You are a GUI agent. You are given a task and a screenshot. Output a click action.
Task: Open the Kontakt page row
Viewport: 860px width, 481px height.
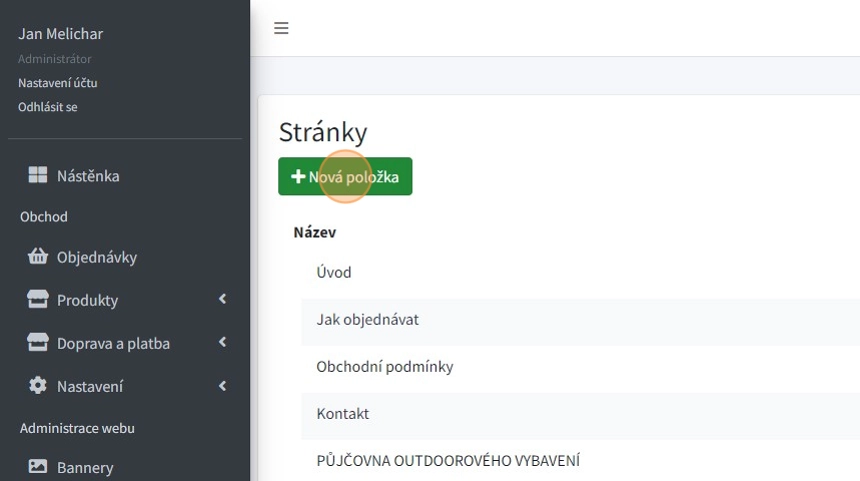(343, 413)
